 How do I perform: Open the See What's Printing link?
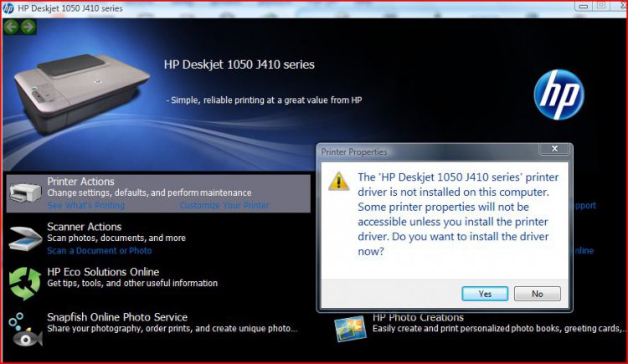pyautogui.click(x=85, y=205)
